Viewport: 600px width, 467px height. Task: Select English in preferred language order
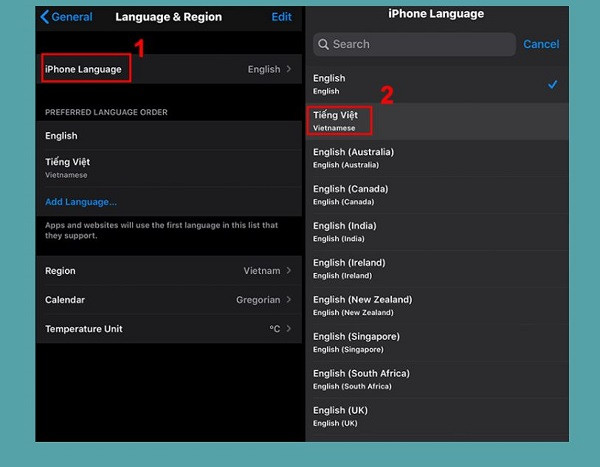click(x=169, y=136)
